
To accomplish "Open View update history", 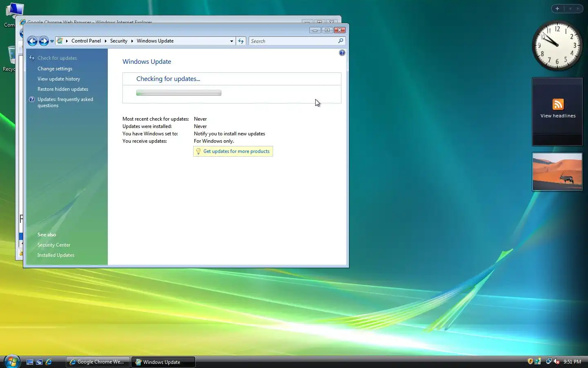I will [59, 79].
